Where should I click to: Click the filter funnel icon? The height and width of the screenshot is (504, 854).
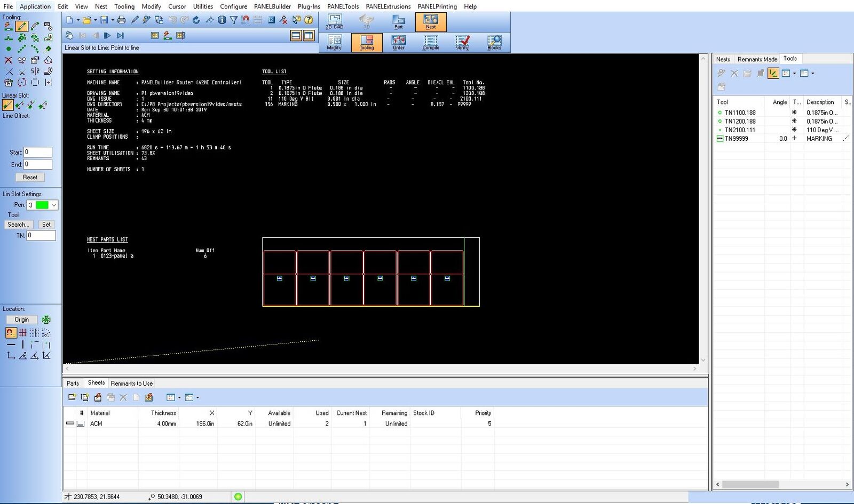233,20
